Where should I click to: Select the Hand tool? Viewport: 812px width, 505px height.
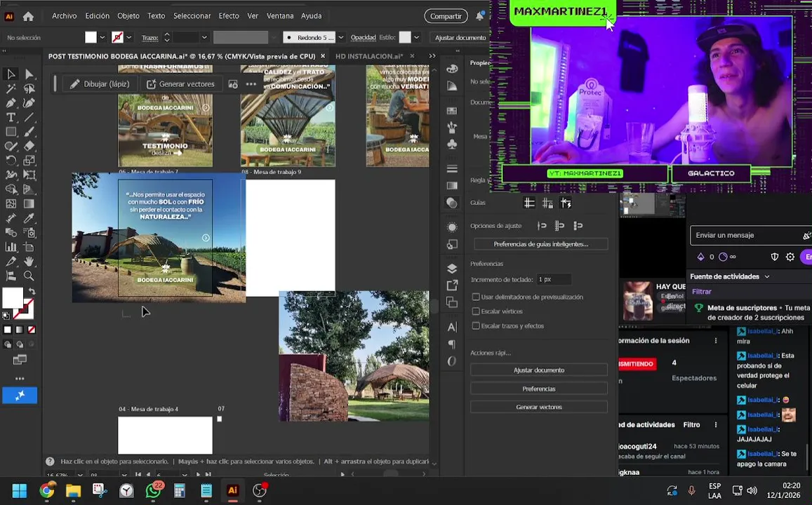29,262
